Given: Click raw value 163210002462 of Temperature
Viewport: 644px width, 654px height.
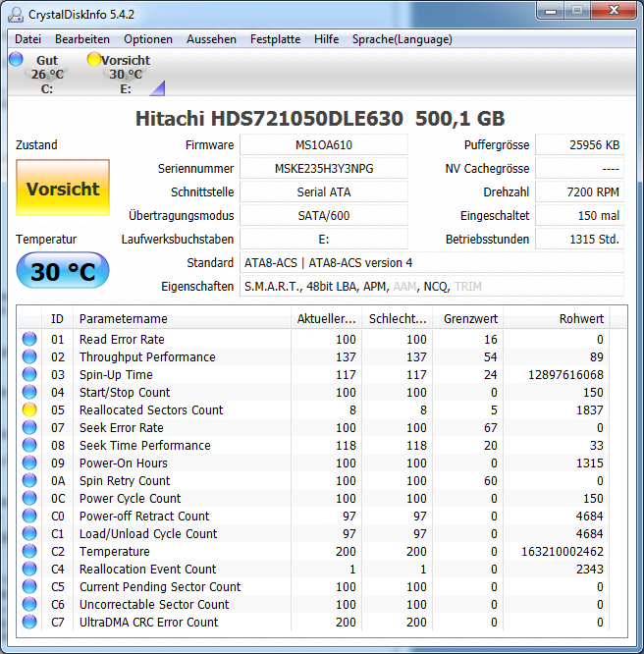Looking at the screenshot, I should (563, 552).
